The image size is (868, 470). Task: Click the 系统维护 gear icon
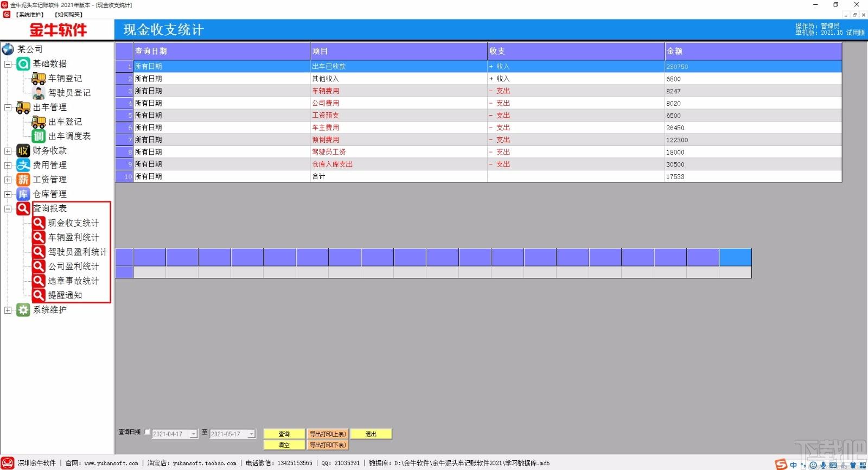pyautogui.click(x=23, y=310)
